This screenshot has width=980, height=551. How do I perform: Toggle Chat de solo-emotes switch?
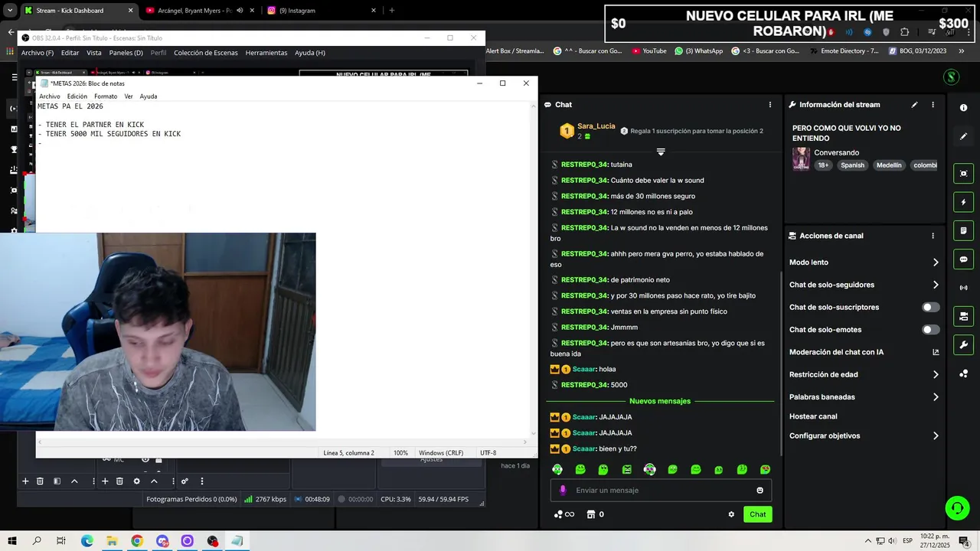coord(930,330)
